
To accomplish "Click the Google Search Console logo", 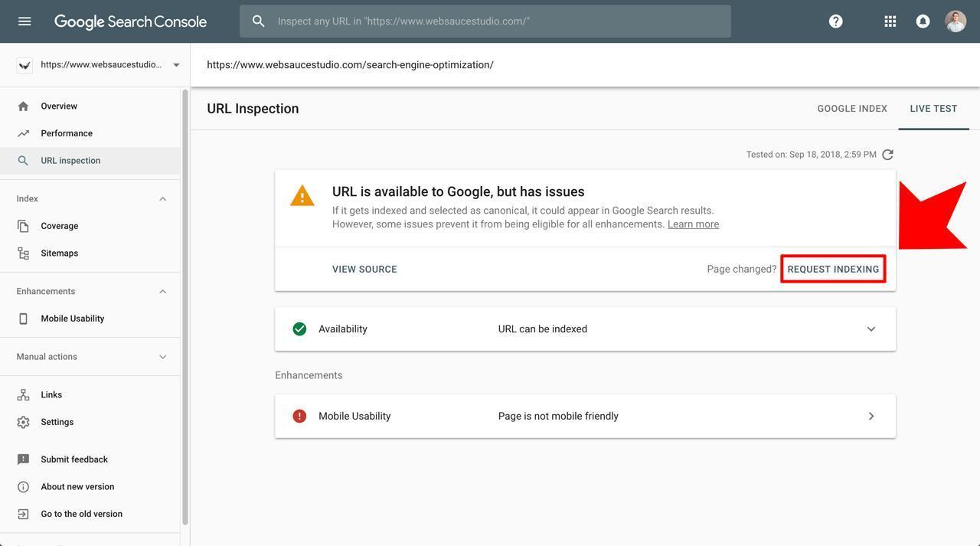I will (130, 22).
